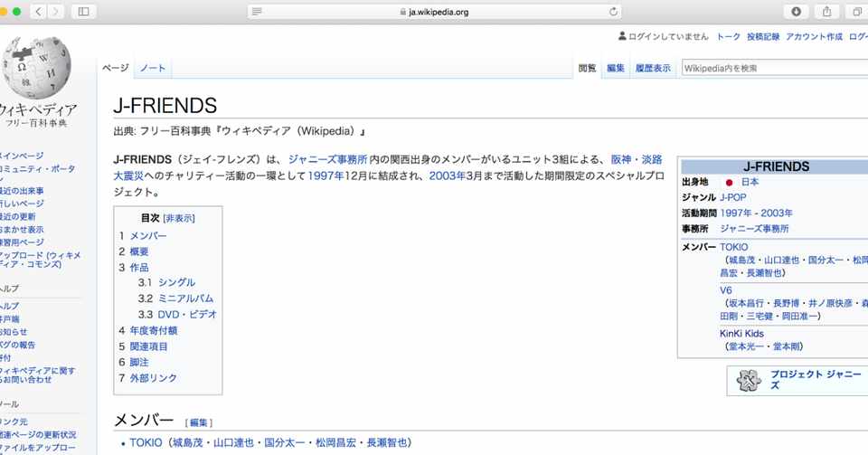
Task: Open the 練習用ページ sidebar link
Action: [x=22, y=242]
